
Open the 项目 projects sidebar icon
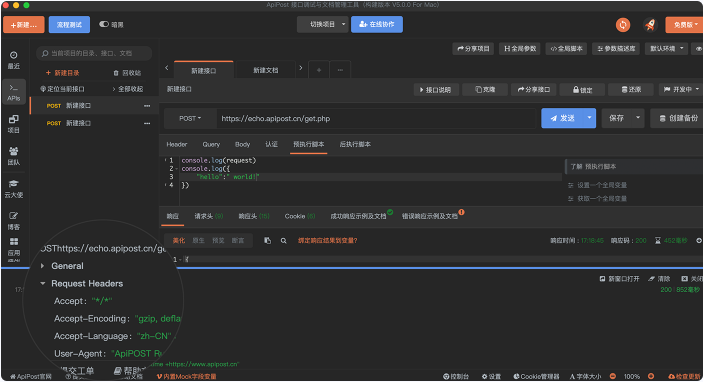tap(13, 124)
